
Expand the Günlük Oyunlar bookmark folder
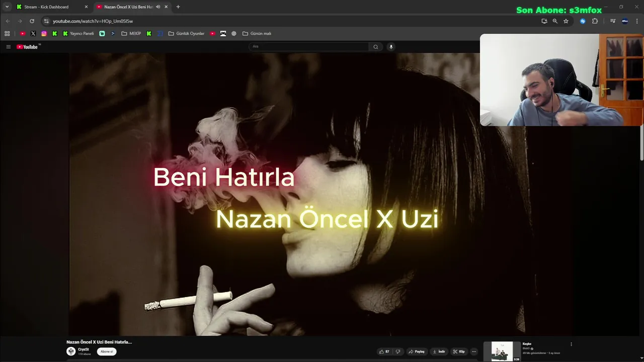coord(186,34)
